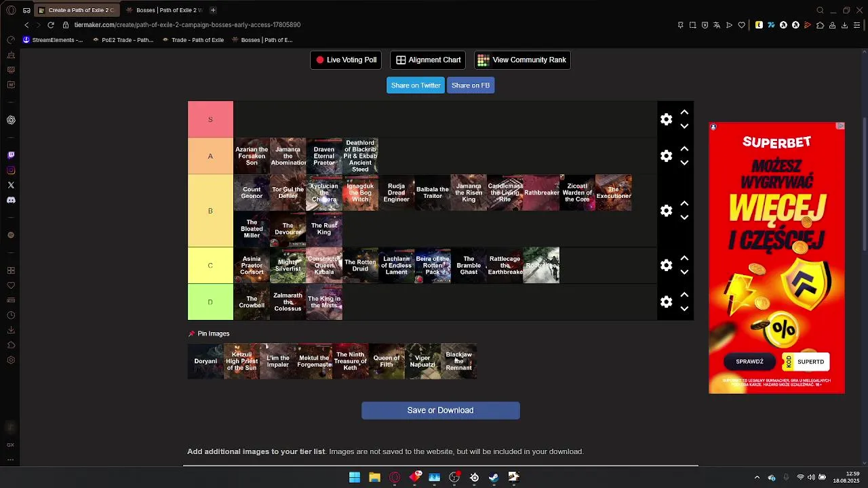
Task: Open history clock icon in sidebar
Action: 11,315
